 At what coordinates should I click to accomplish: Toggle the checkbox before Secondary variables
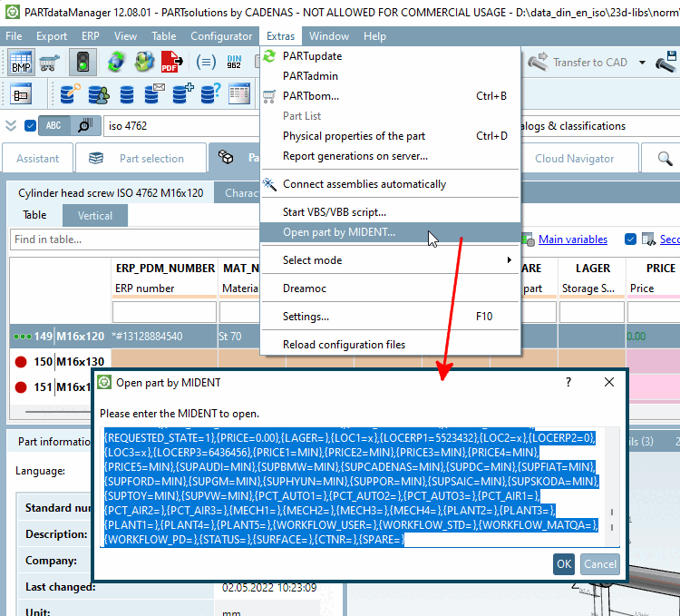[630, 239]
